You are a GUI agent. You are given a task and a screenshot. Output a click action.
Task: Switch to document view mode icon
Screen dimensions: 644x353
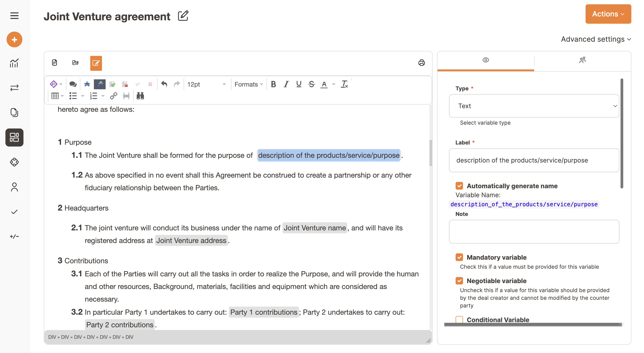55,62
